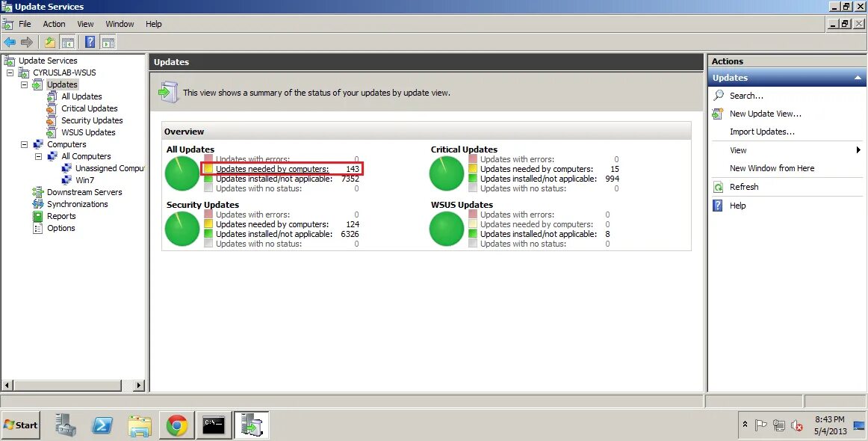868x441 pixels.
Task: Click Import Updates... action
Action: tap(762, 132)
